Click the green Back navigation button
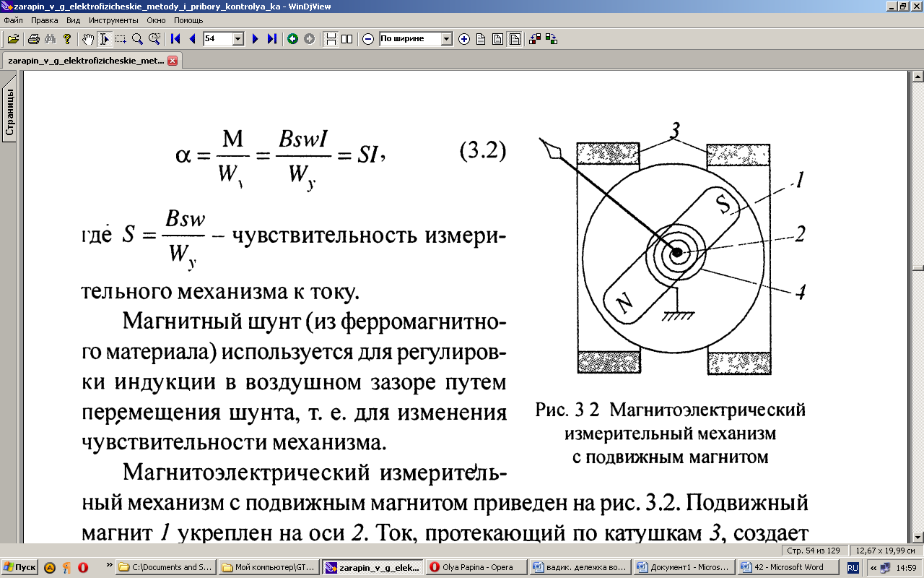924x578 pixels. tap(292, 39)
